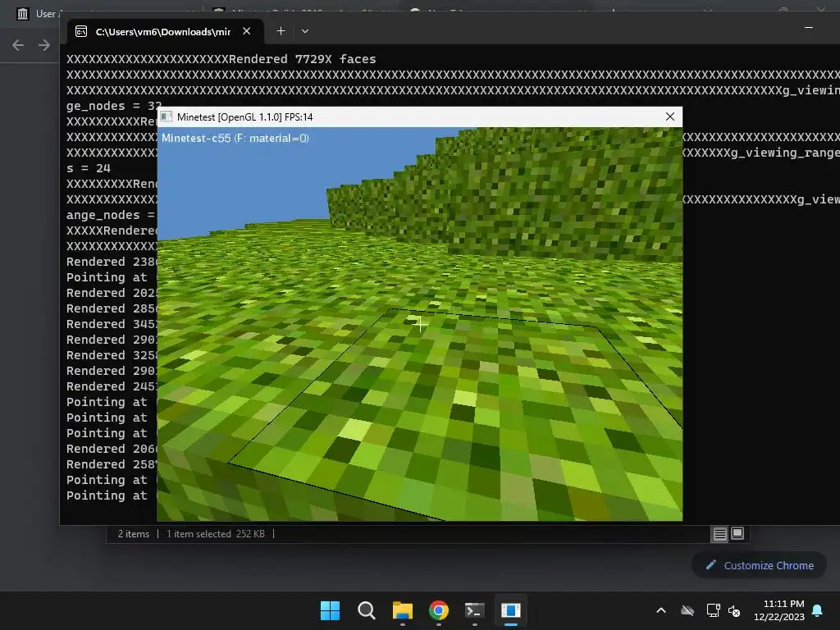This screenshot has height=630, width=840.
Task: Open Google Chrome from the taskbar
Action: point(439,610)
